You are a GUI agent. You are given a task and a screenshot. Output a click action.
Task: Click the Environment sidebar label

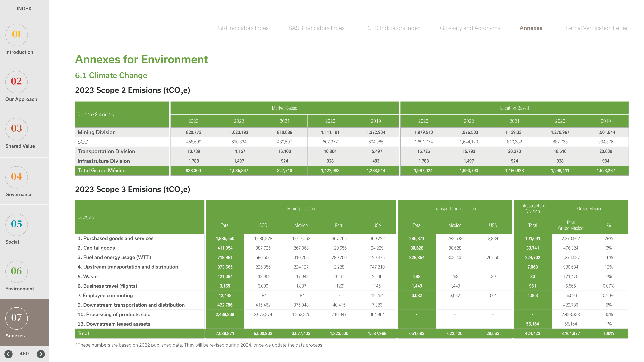pyautogui.click(x=20, y=289)
